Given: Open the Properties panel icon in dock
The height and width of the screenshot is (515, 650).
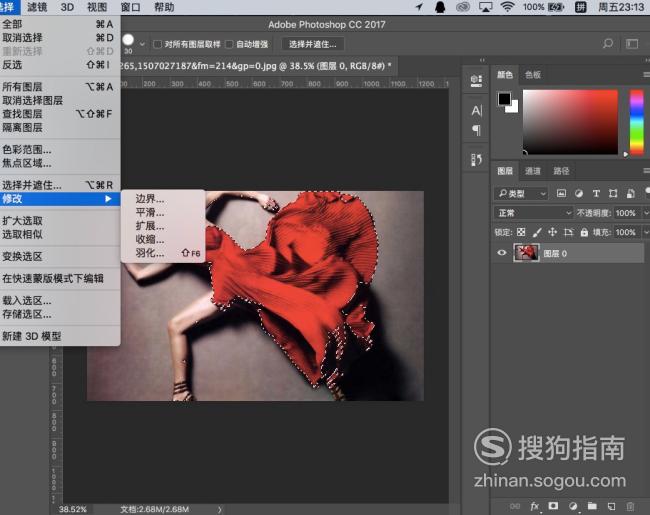Looking at the screenshot, I should [476, 80].
